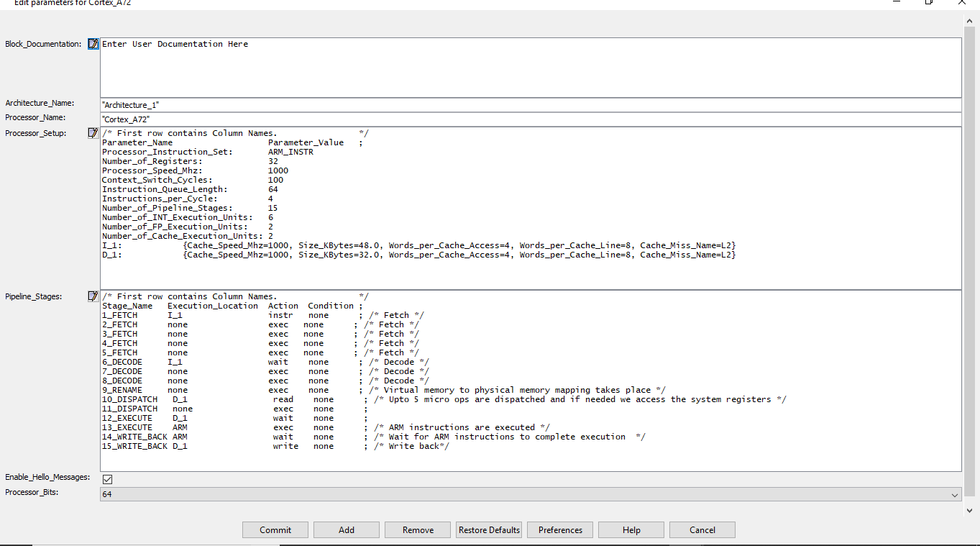The height and width of the screenshot is (546, 980).
Task: Click inside the Pipeline_Stages table text
Action: point(531,381)
